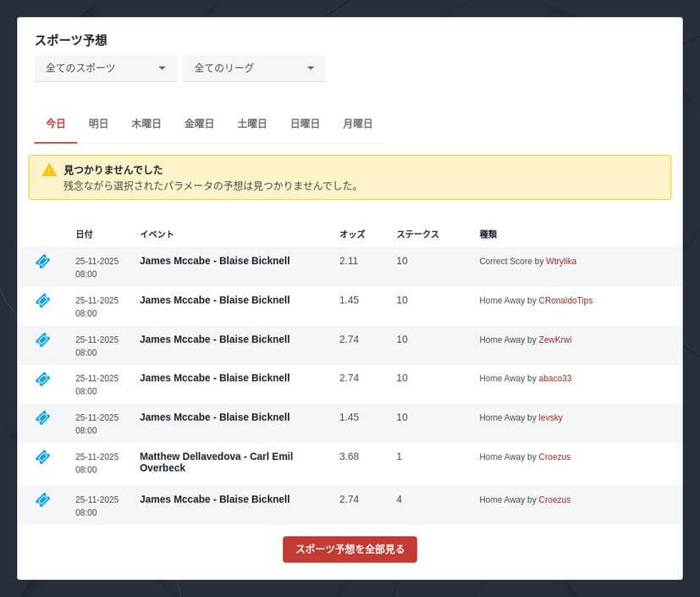Viewport: 700px width, 597px height.
Task: Click ticket icon in Matthew Dellavedova row
Action: point(43,457)
